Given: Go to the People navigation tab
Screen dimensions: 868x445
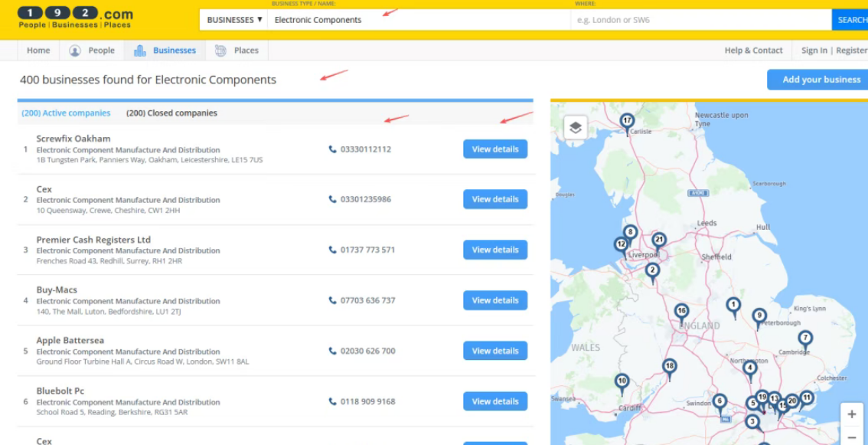Looking at the screenshot, I should (x=92, y=51).
